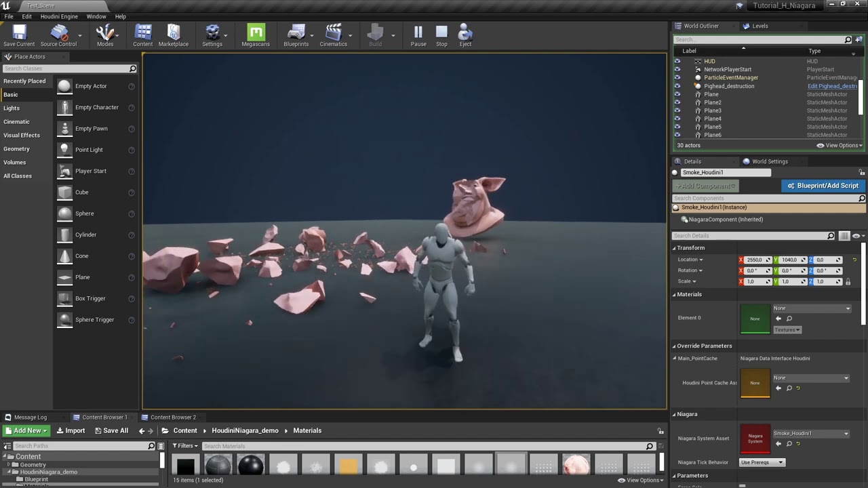Open Houdini Point Cache asset dropdown
868x488 pixels.
[x=812, y=378]
